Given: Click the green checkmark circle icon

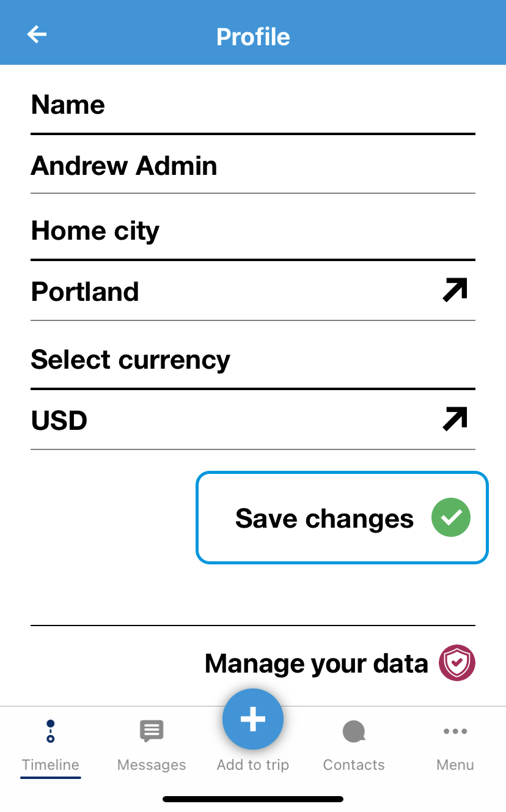Looking at the screenshot, I should point(451,517).
